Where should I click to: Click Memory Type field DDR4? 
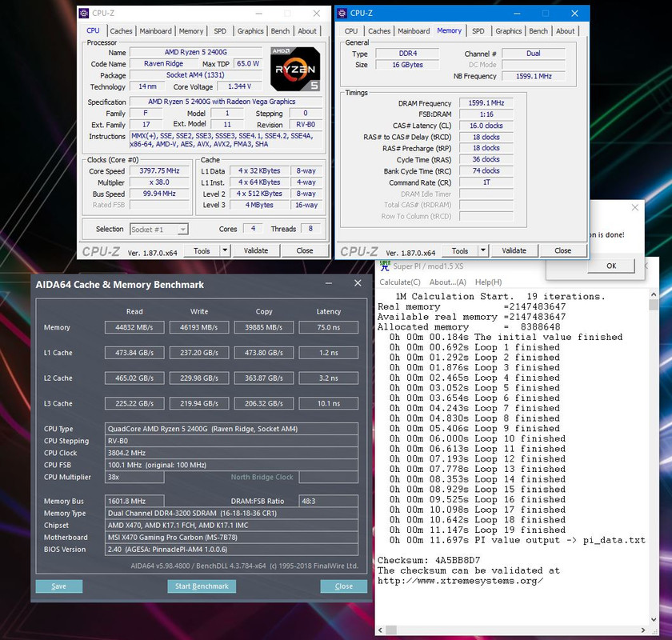coord(407,53)
